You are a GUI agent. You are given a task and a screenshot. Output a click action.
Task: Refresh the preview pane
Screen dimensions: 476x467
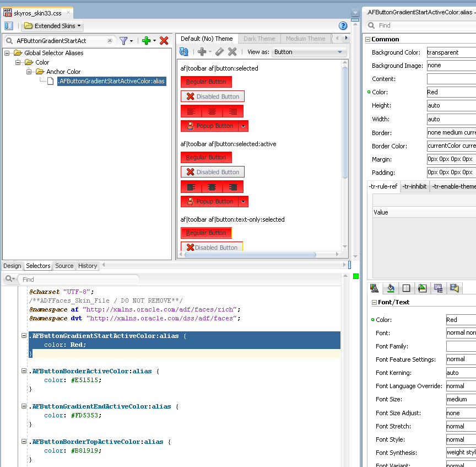[183, 52]
